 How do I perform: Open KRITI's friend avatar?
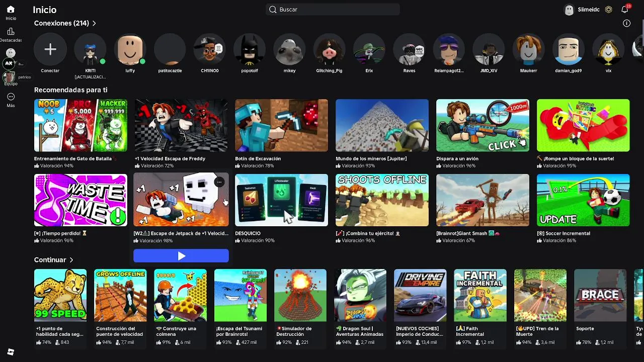pos(90,49)
